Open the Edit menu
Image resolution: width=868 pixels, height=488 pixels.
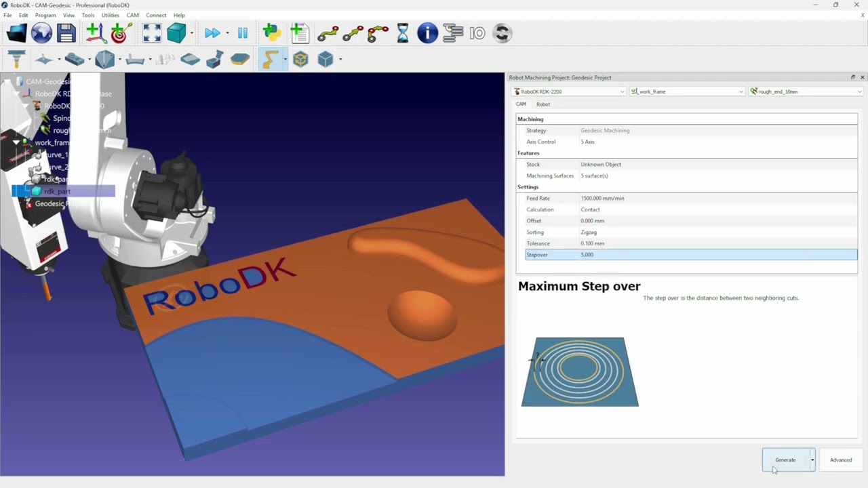[24, 15]
